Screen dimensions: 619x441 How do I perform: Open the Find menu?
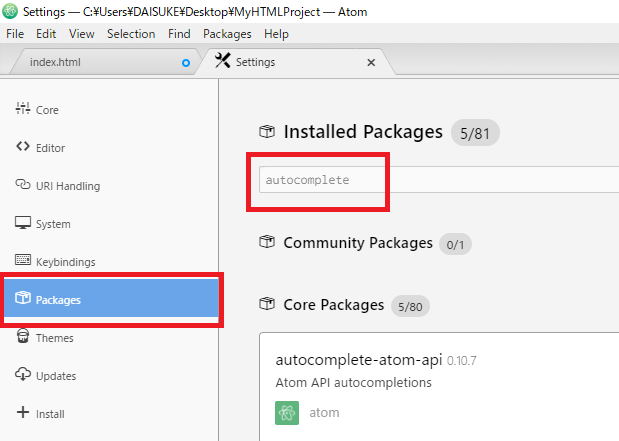[x=179, y=34]
